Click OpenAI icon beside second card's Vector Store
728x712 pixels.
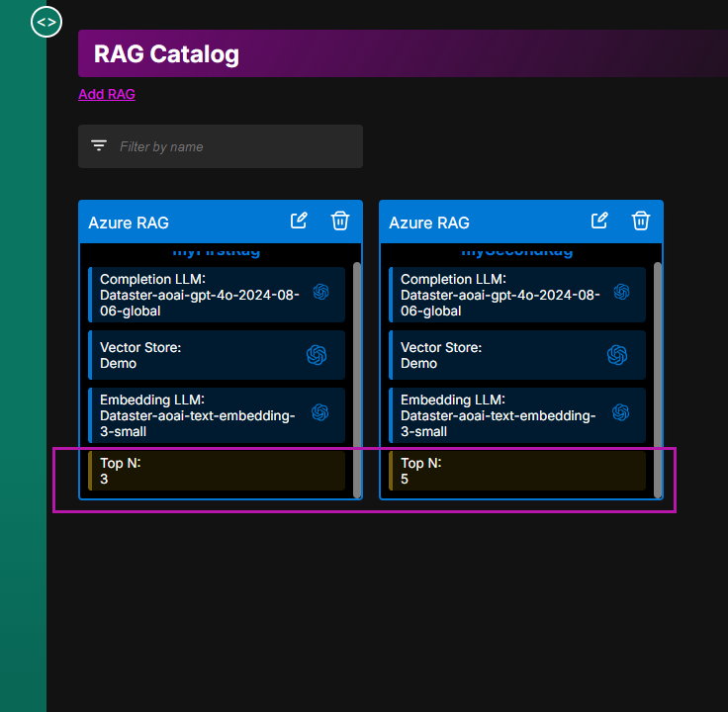tap(617, 355)
